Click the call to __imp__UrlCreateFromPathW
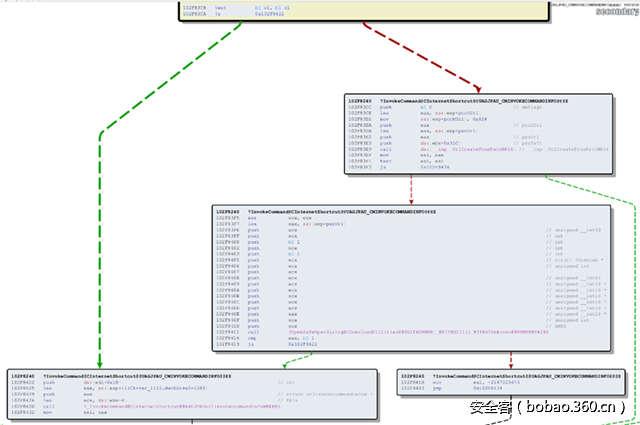Image resolution: width=640 pixels, height=425 pixels. (x=478, y=149)
